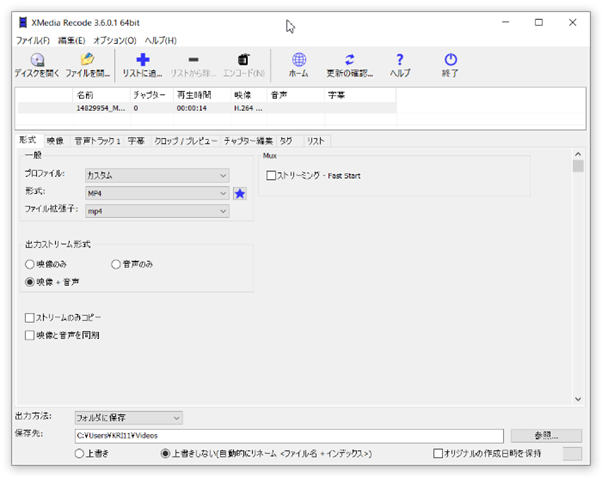Click the Browse (参照...) button
602x477 pixels.
pos(546,436)
